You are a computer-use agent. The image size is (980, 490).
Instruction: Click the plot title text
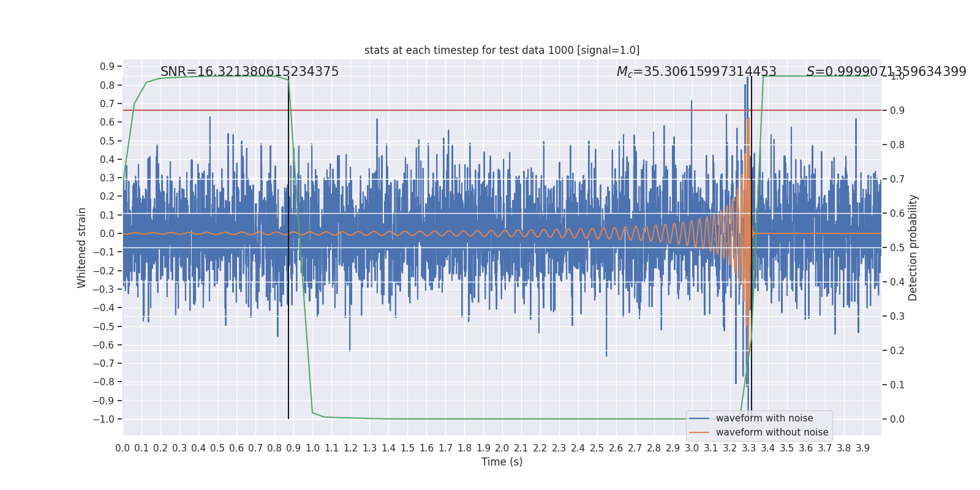[x=502, y=50]
